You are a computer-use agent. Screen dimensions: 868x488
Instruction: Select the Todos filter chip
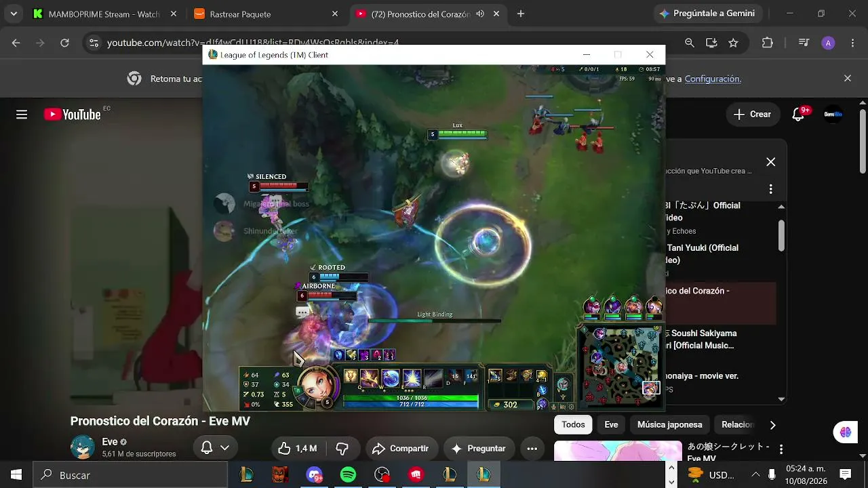pyautogui.click(x=573, y=425)
